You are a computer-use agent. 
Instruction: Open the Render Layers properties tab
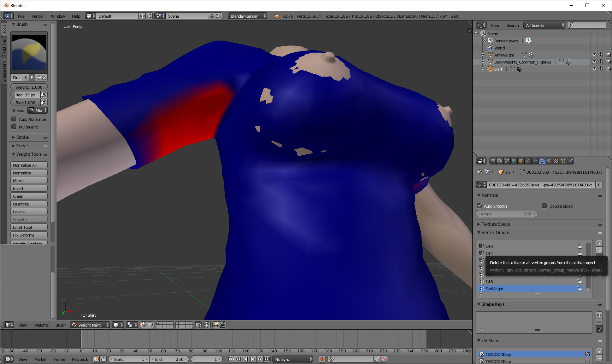(500, 161)
